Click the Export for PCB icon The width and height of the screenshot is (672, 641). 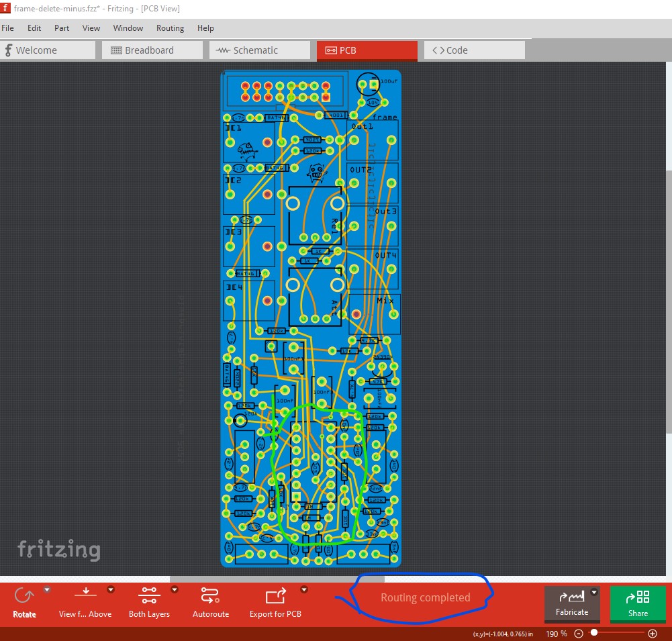[275, 595]
